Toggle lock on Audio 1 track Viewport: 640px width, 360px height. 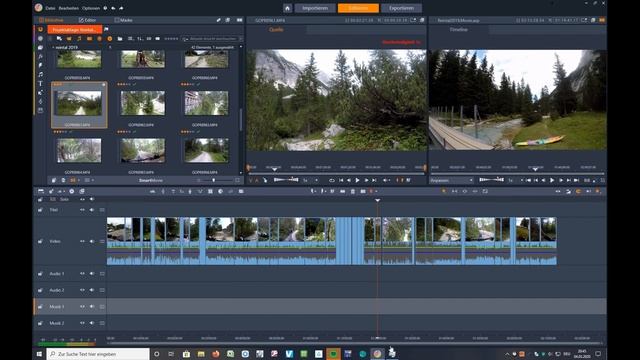pos(40,273)
